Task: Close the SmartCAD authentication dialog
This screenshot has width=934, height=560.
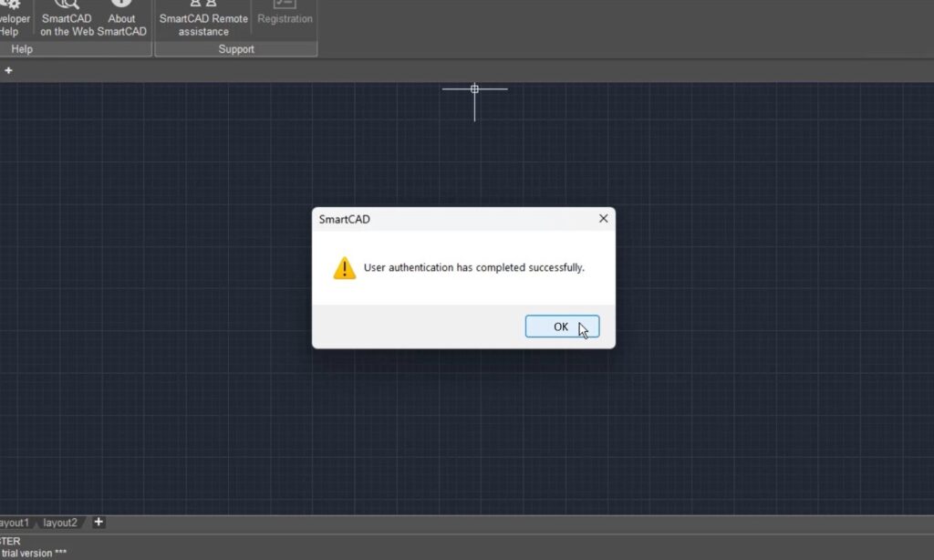Action: click(603, 219)
